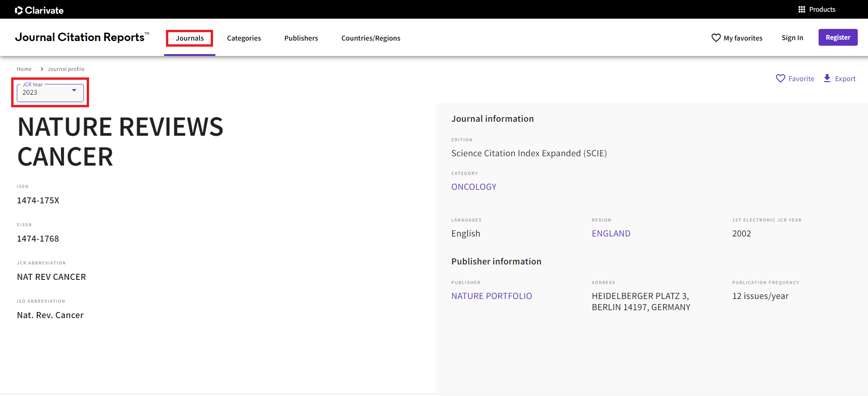The width and height of the screenshot is (868, 396).
Task: Go to Home breadcrumb
Action: point(24,69)
